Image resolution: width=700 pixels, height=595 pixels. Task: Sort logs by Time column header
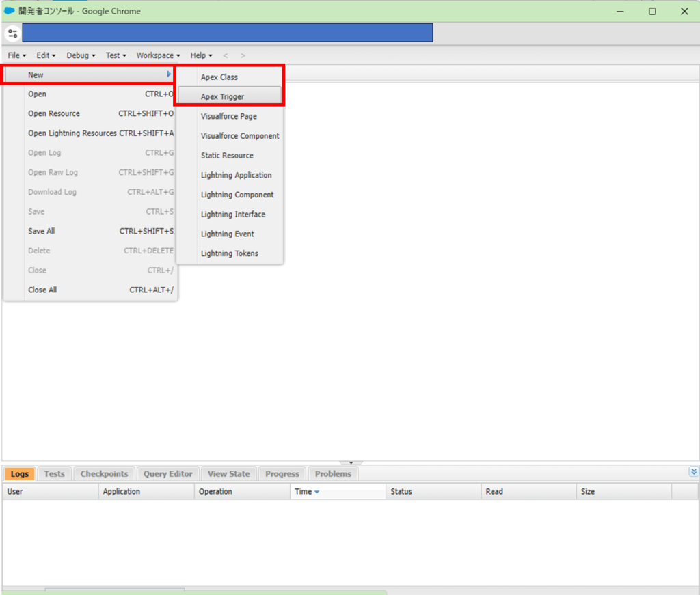coord(304,492)
